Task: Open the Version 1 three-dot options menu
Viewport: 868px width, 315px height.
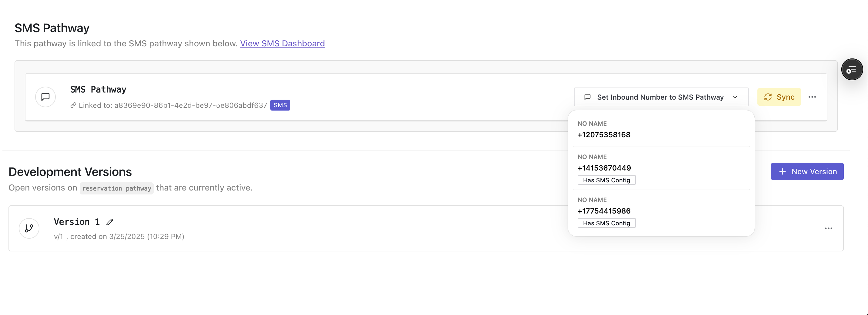Action: [829, 228]
